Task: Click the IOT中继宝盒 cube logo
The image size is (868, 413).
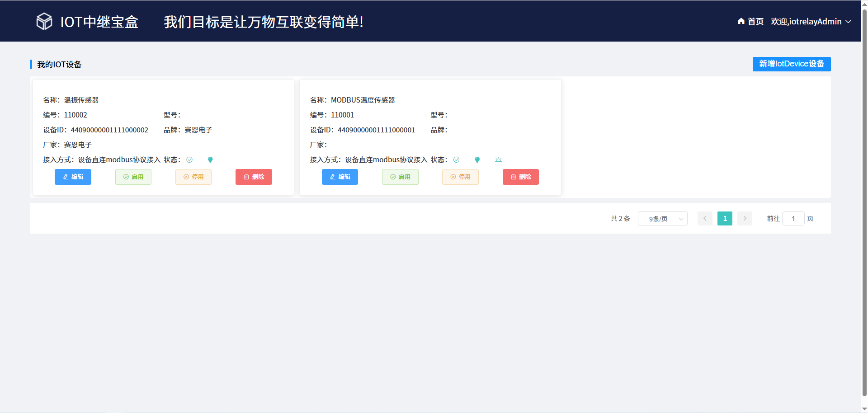Action: pyautogui.click(x=44, y=21)
